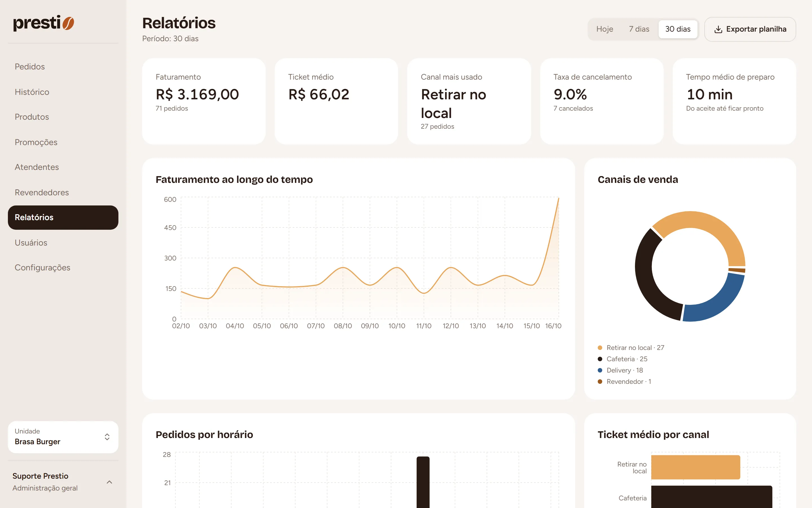Click the orange Retirar no local legend dot
The image size is (812, 508).
[x=600, y=348]
